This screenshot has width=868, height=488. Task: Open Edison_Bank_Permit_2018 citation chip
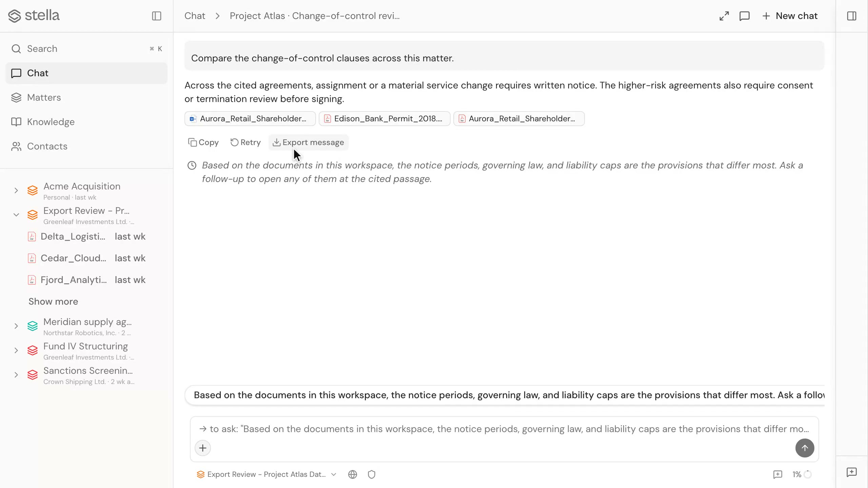[x=384, y=119]
